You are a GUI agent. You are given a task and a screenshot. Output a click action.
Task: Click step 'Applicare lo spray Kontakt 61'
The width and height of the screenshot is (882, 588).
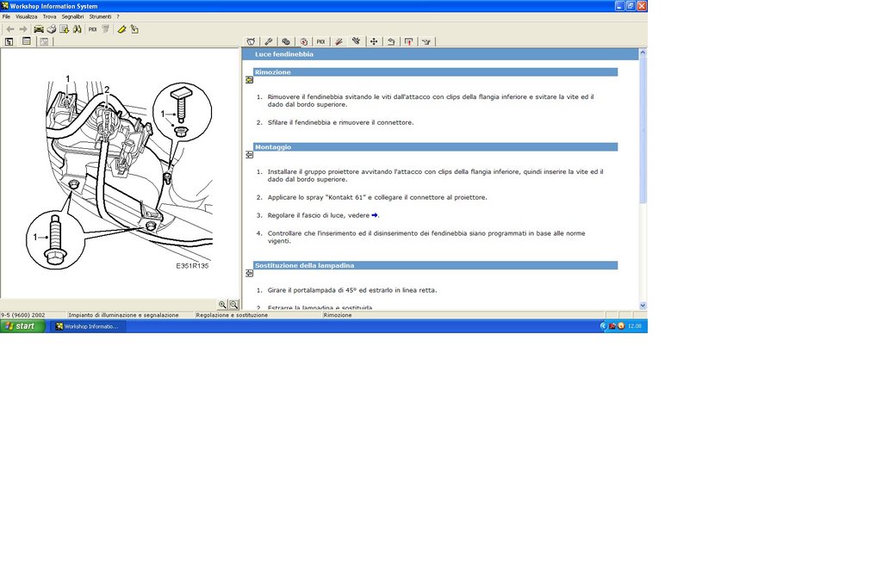point(377,197)
